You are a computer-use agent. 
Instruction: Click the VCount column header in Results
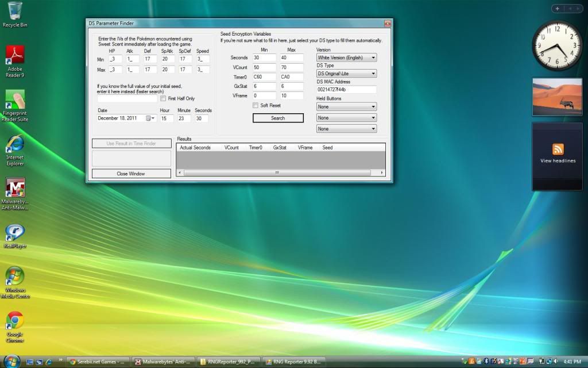tap(231, 148)
